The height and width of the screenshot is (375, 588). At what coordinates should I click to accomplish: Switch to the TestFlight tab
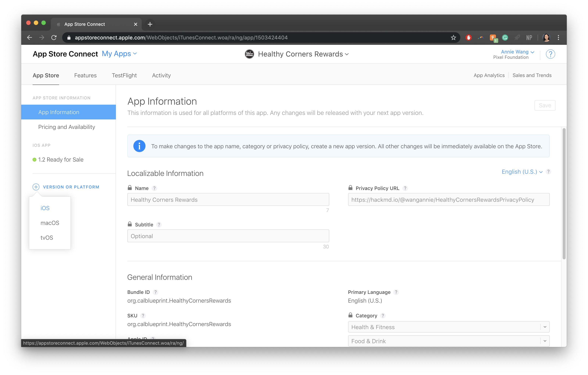124,75
